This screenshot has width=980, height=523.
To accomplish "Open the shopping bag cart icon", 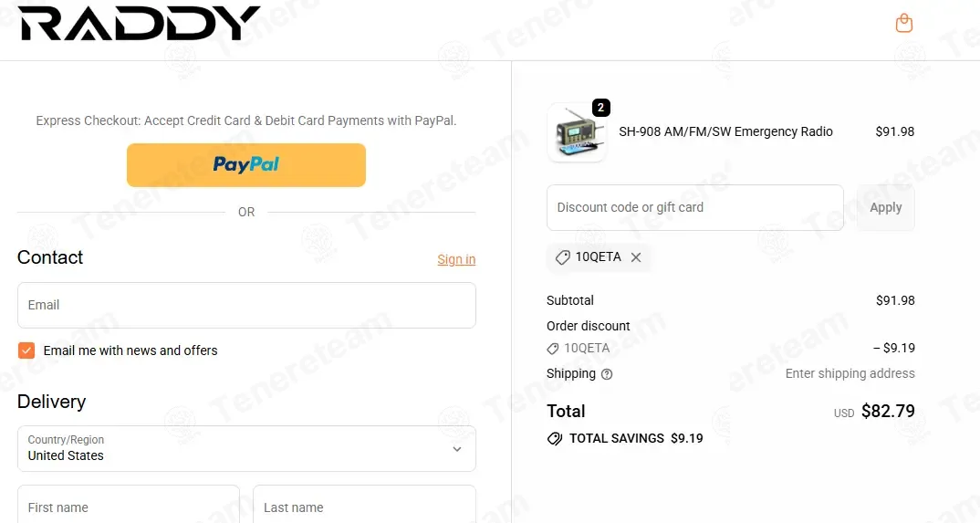I will click(903, 23).
